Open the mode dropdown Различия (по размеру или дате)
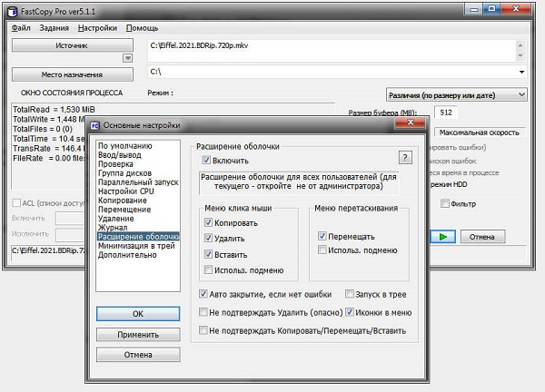Viewport: 545px width, 392px height. coord(456,95)
